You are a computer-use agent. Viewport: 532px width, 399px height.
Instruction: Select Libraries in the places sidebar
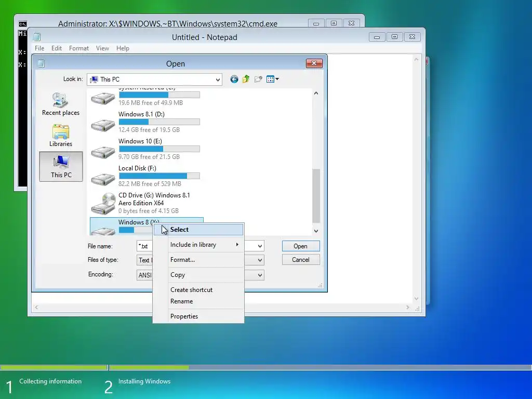[61, 136]
